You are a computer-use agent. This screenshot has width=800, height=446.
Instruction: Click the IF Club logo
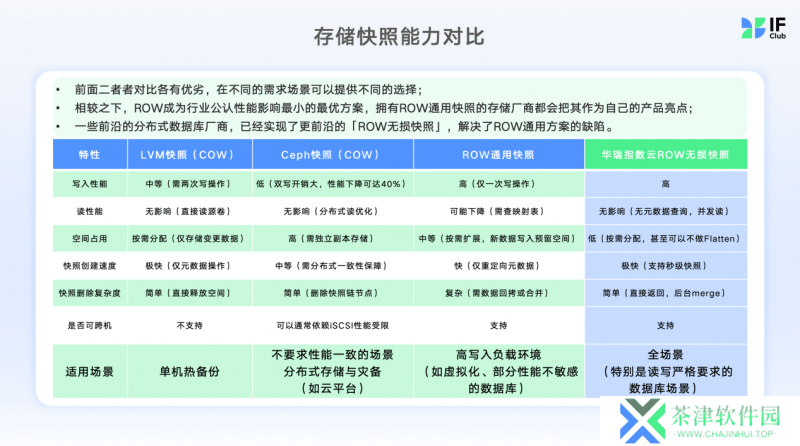(x=763, y=28)
